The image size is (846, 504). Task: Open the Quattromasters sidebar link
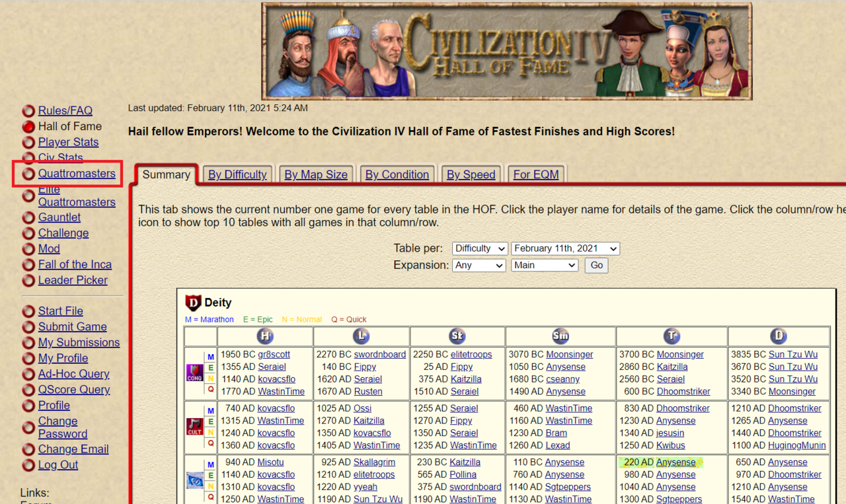point(77,174)
